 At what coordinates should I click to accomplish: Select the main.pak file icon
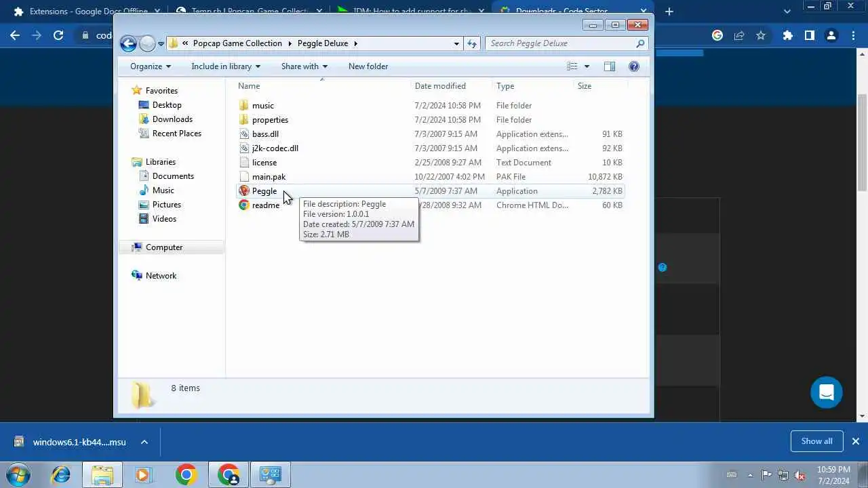pyautogui.click(x=244, y=177)
